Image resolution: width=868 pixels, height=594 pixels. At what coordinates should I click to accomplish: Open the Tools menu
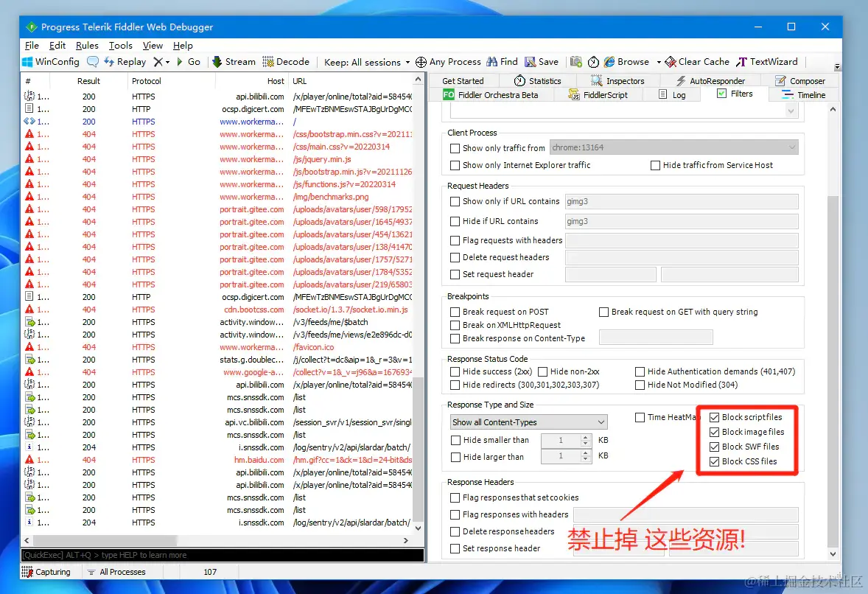pos(120,46)
